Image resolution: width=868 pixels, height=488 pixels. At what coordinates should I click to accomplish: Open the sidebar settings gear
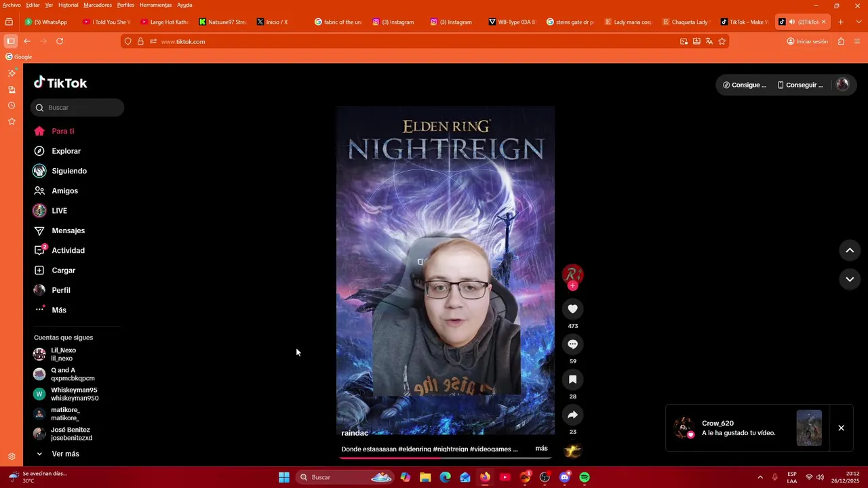coord(12,456)
